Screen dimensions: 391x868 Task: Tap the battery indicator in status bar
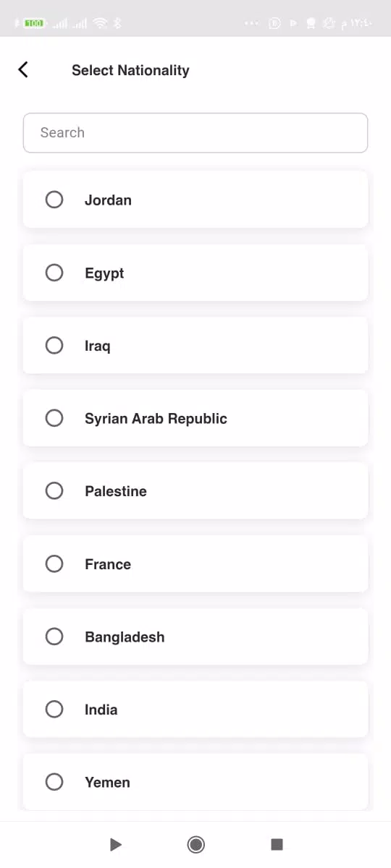[x=34, y=23]
